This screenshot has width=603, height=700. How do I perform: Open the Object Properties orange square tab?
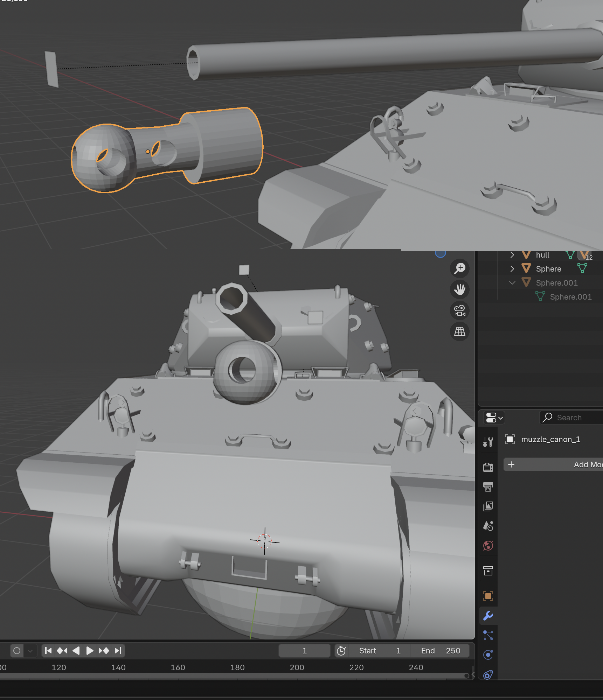(488, 596)
